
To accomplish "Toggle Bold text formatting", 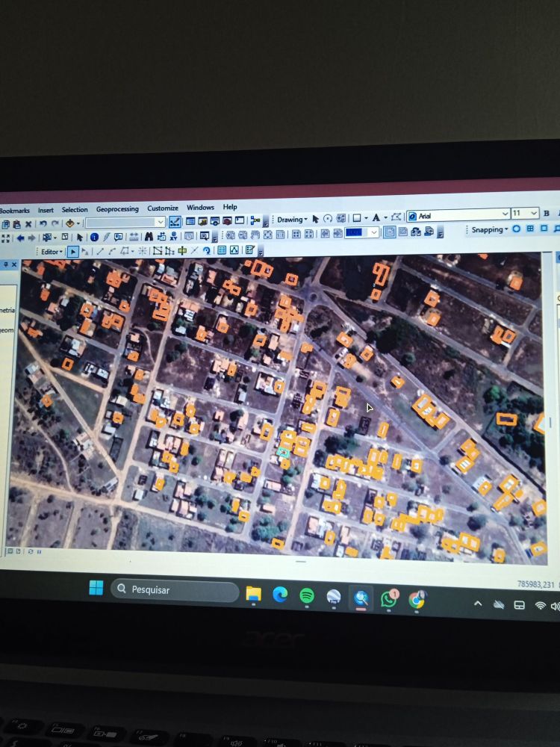I will pyautogui.click(x=547, y=213).
